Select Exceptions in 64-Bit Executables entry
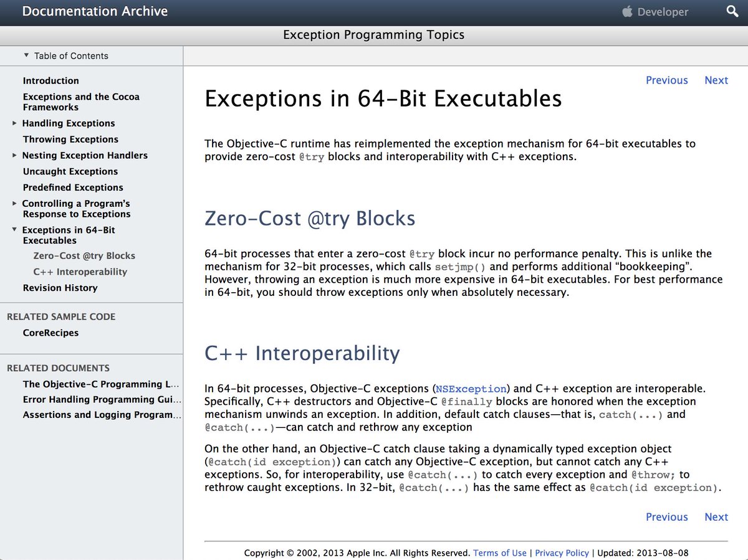This screenshot has width=748, height=560. click(x=69, y=235)
